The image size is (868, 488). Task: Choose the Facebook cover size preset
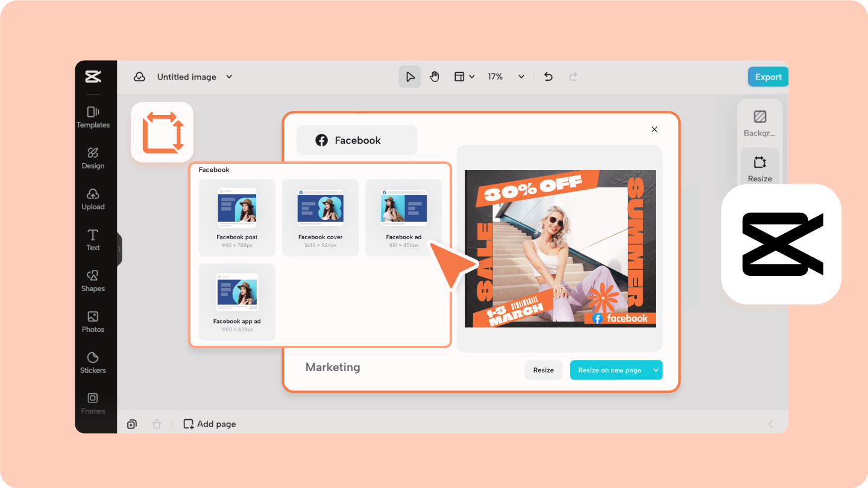click(320, 217)
